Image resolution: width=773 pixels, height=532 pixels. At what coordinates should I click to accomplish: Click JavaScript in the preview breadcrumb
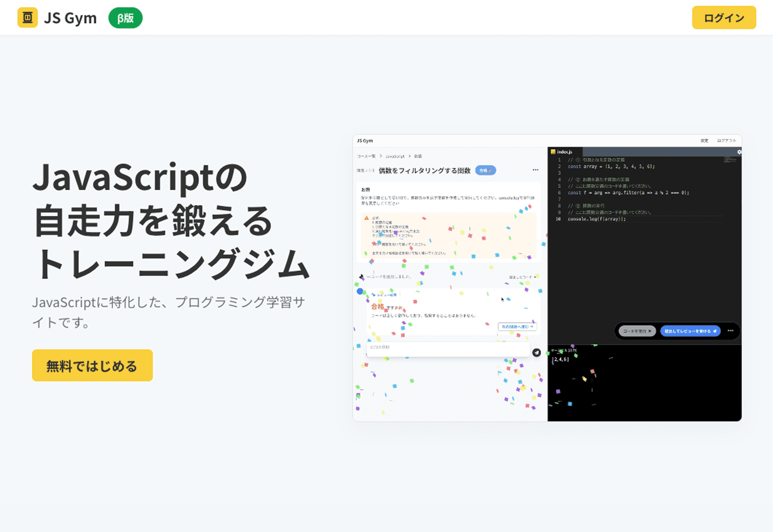395,156
